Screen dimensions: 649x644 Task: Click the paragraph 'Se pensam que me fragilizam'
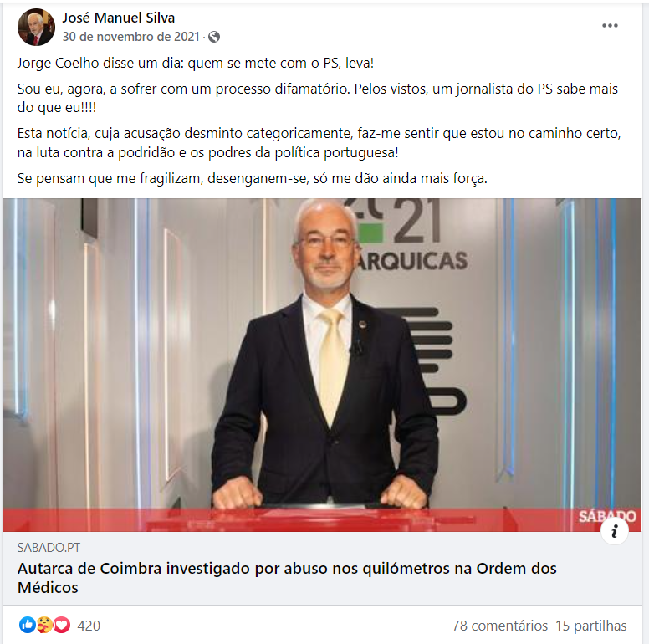pyautogui.click(x=252, y=178)
